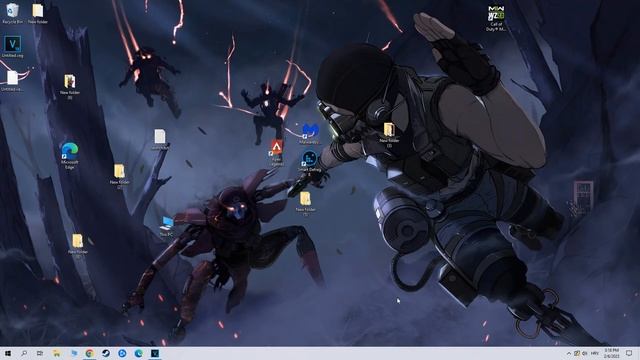The image size is (640, 360).
Task: Open Microsoft Edge from the taskbar
Action: click(x=138, y=353)
